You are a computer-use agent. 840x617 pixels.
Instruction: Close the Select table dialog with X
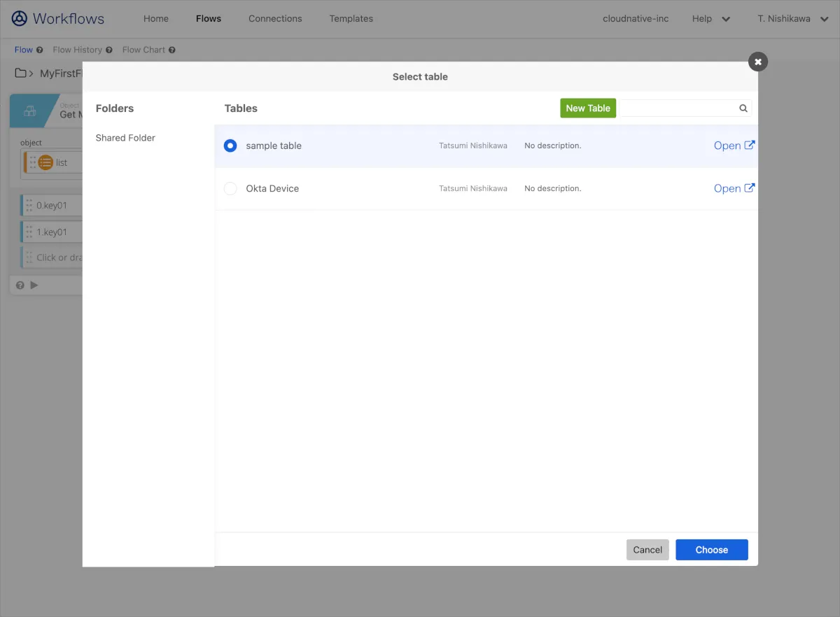[x=757, y=62]
